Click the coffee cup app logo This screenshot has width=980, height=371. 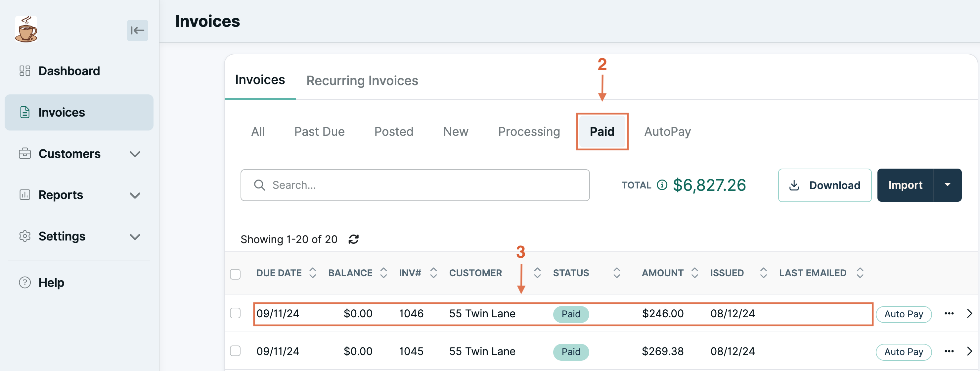click(26, 29)
